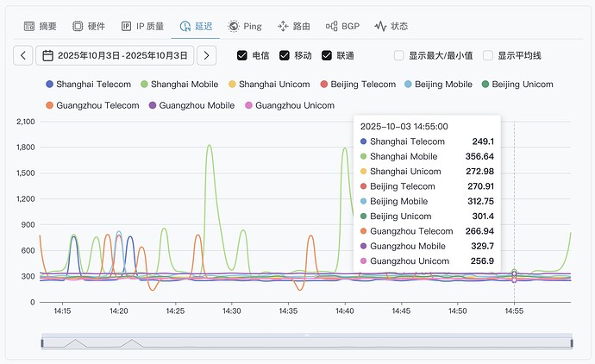
Task: Click the 2,100 y-axis label
Action: pyautogui.click(x=25, y=122)
